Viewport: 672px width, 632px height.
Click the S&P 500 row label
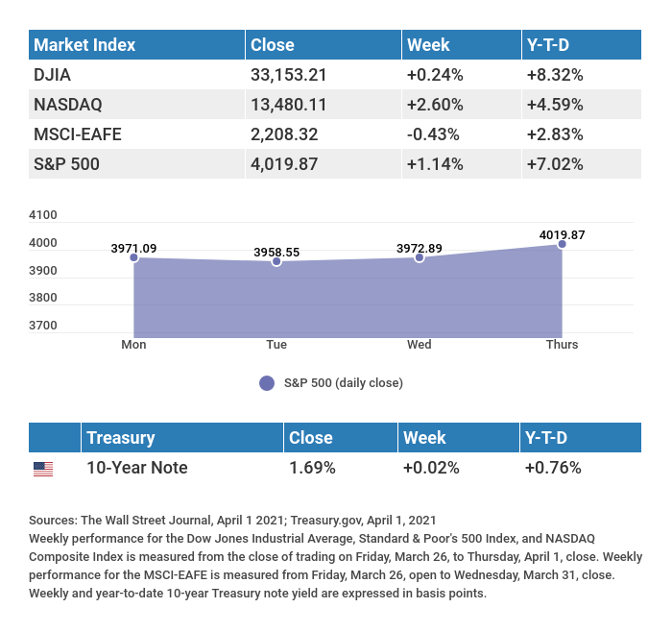click(x=66, y=164)
